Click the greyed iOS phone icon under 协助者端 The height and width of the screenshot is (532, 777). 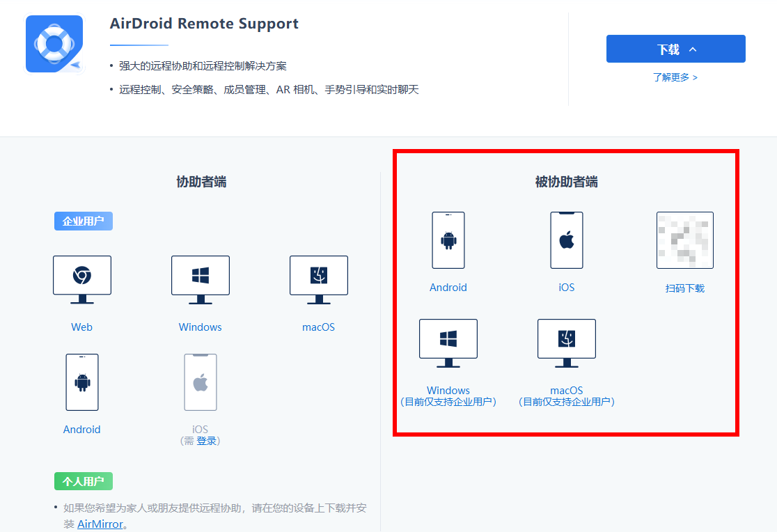click(201, 382)
